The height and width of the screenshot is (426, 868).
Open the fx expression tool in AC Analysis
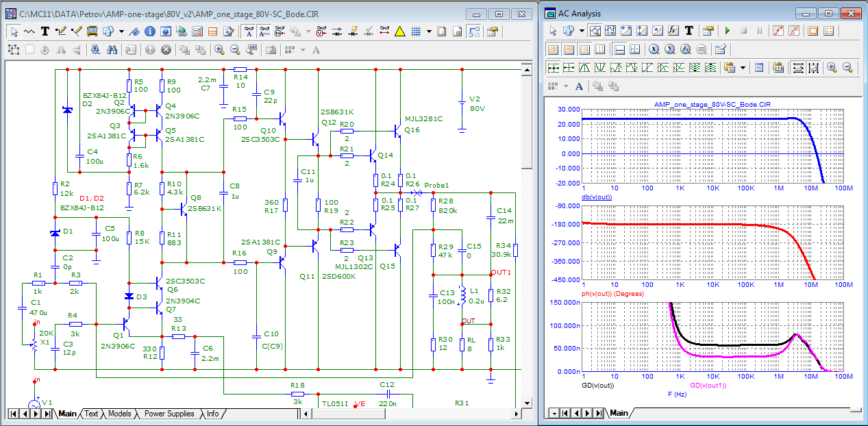[673, 31]
